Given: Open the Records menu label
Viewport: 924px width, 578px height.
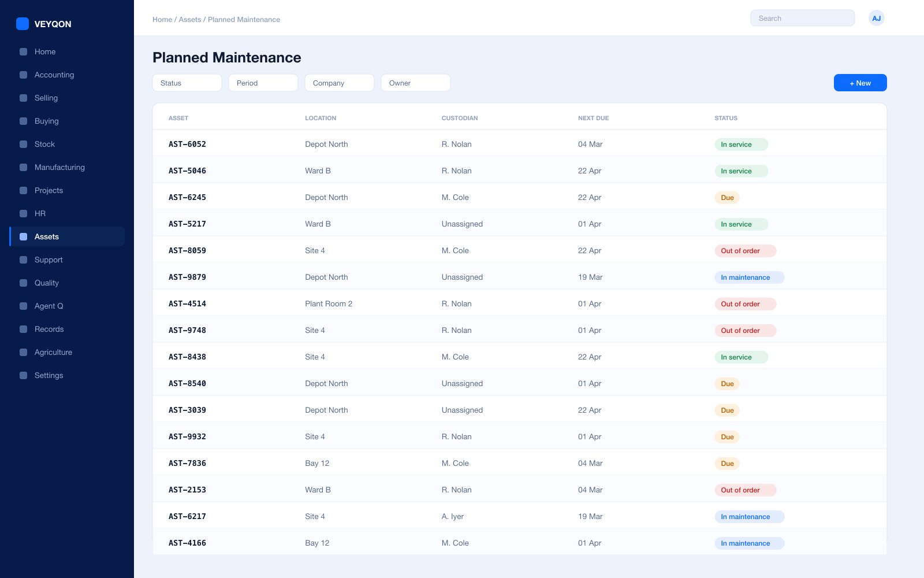Looking at the screenshot, I should click(49, 329).
